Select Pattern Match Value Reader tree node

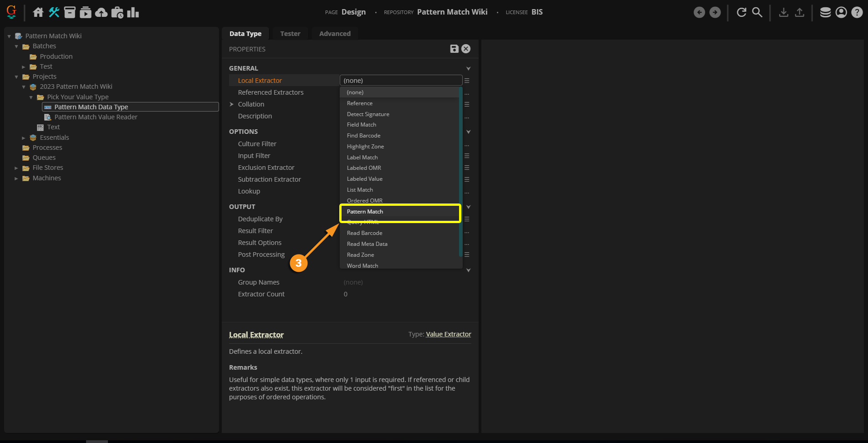[96, 117]
